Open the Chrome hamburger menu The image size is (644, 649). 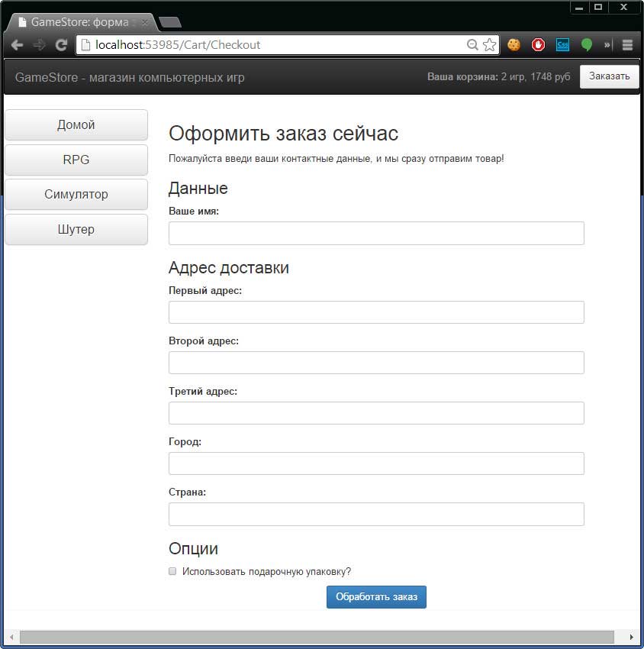coord(627,45)
